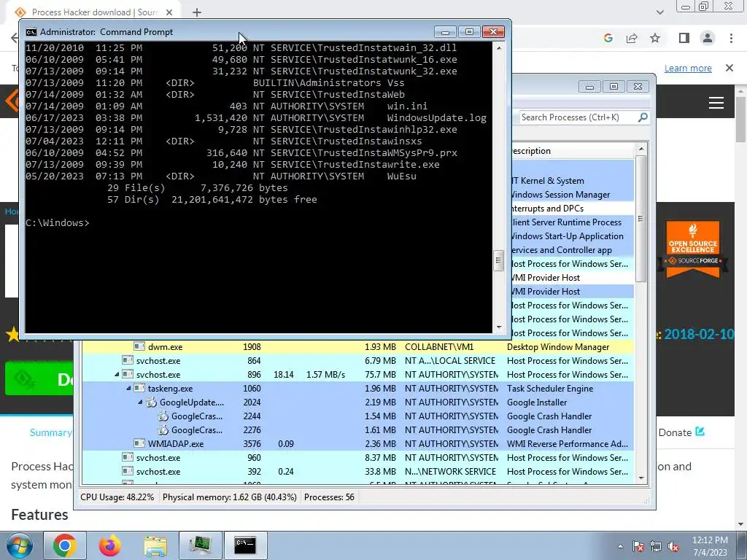Click the Open Source Excellence badge
This screenshot has height=560, width=747.
tap(693, 249)
